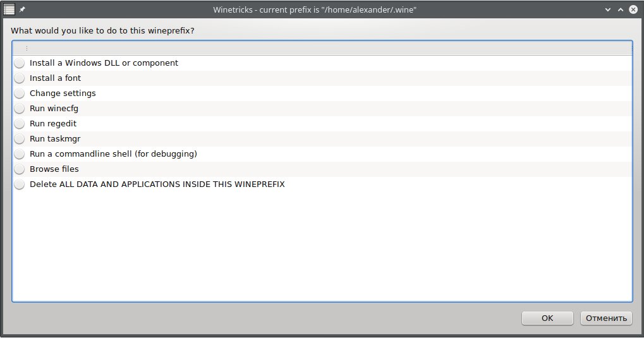Image resolution: width=644 pixels, height=338 pixels.
Task: Click the "Install a font" label
Action: point(56,78)
